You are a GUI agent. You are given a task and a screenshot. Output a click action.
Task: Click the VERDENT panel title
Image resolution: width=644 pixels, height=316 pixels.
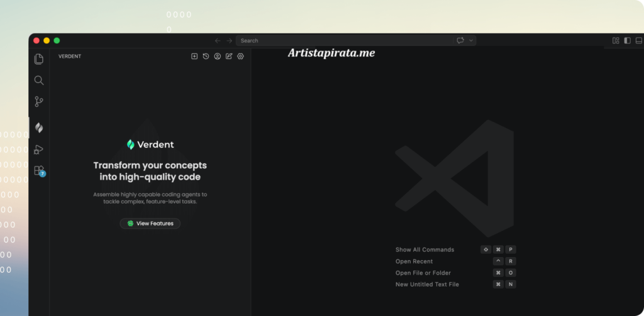click(x=70, y=56)
